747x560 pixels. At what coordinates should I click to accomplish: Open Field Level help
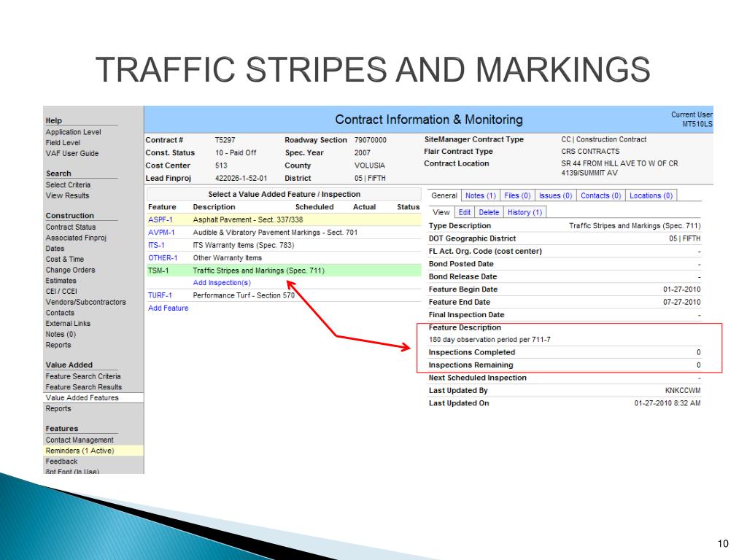63,142
